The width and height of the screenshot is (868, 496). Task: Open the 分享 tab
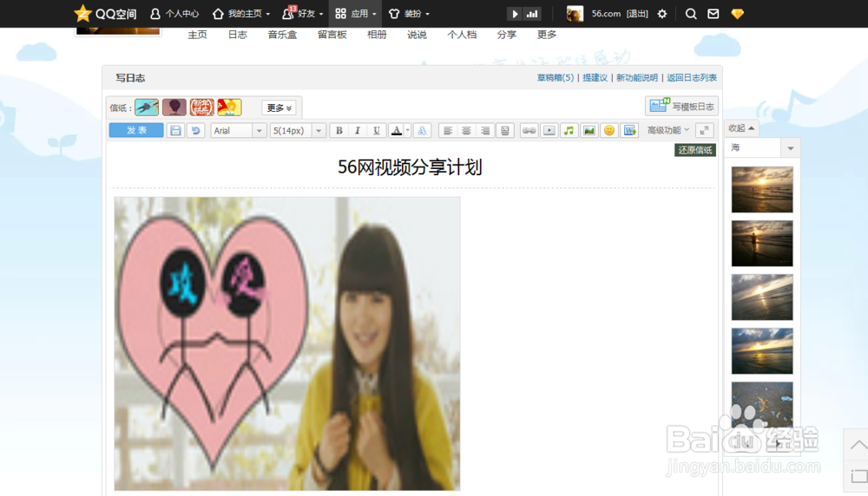click(x=507, y=35)
